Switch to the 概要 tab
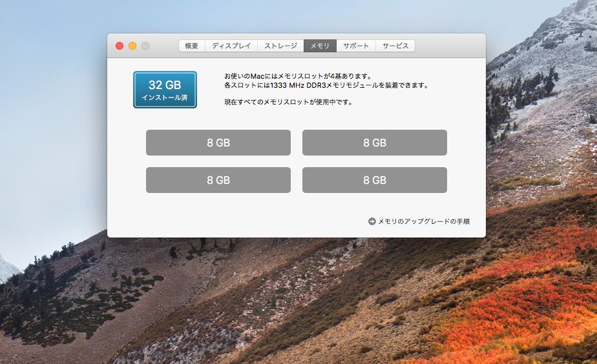Image resolution: width=597 pixels, height=364 pixels. pos(192,46)
